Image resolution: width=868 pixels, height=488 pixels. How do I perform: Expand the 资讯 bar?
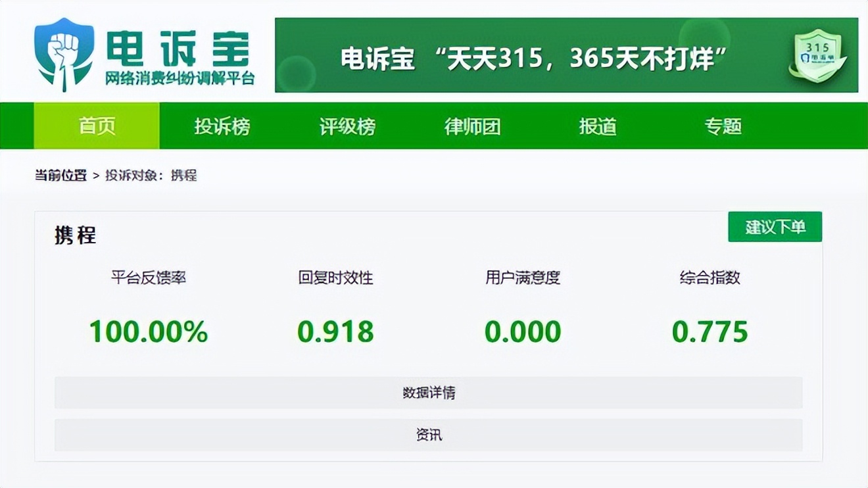[x=429, y=435]
